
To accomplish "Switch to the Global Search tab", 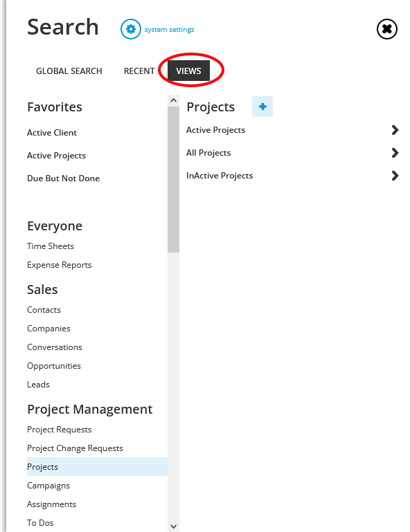I will pos(69,71).
